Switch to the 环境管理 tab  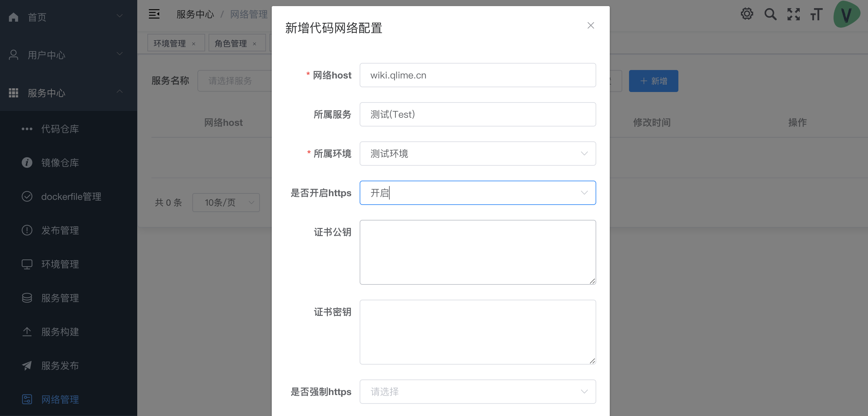170,43
